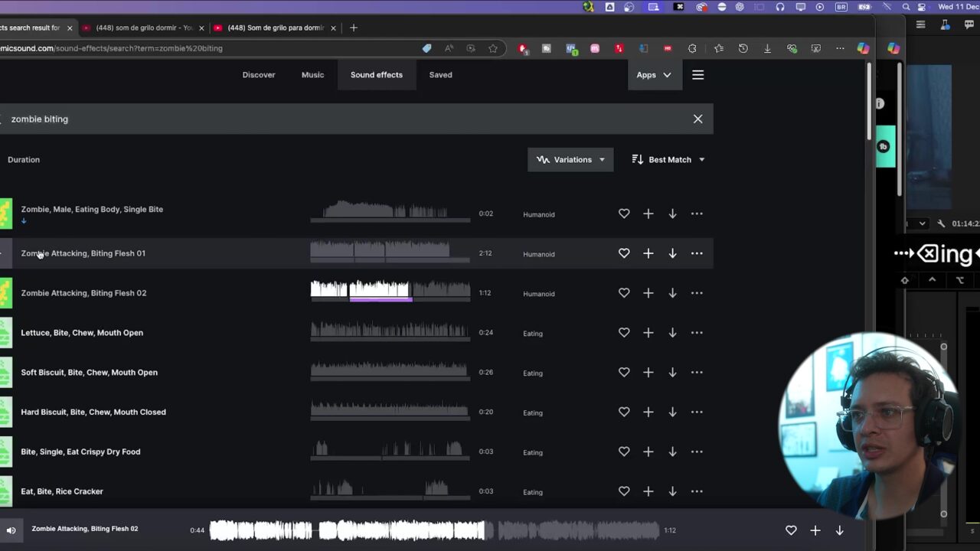Open more options for Hard Biscuit track
Screen dimensions: 980x551
tap(697, 412)
